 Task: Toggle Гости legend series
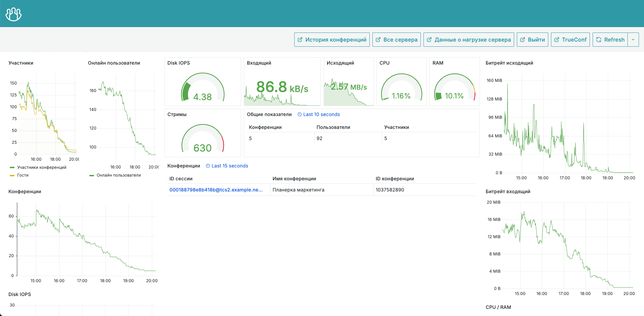click(x=23, y=175)
